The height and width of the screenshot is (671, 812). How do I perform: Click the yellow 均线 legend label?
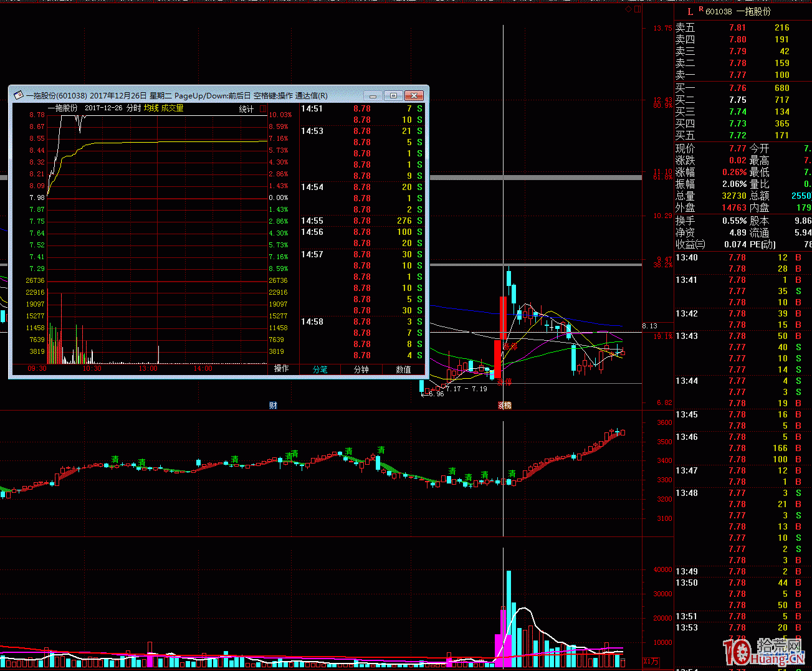151,108
